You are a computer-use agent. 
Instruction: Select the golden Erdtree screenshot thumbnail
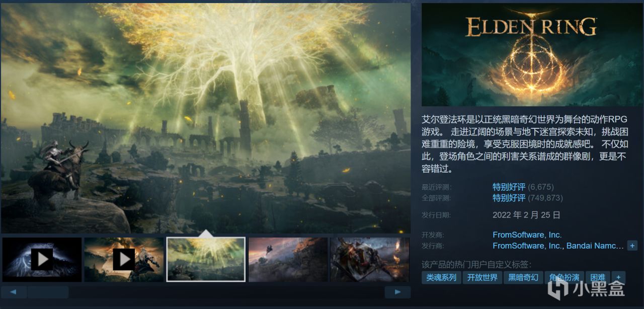click(x=206, y=260)
